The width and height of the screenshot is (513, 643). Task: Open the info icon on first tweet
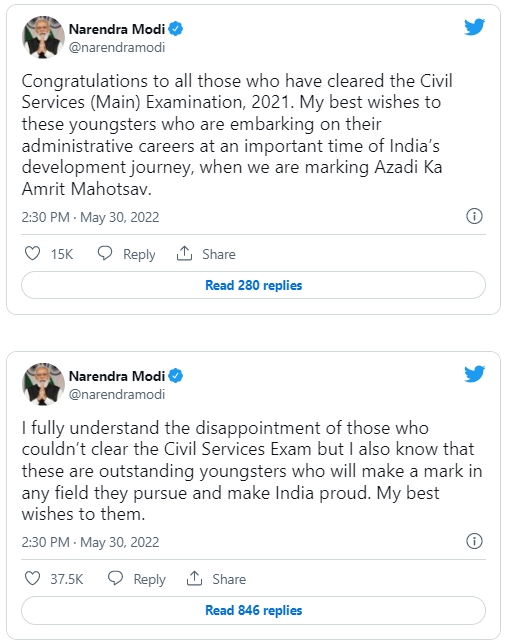click(x=474, y=216)
